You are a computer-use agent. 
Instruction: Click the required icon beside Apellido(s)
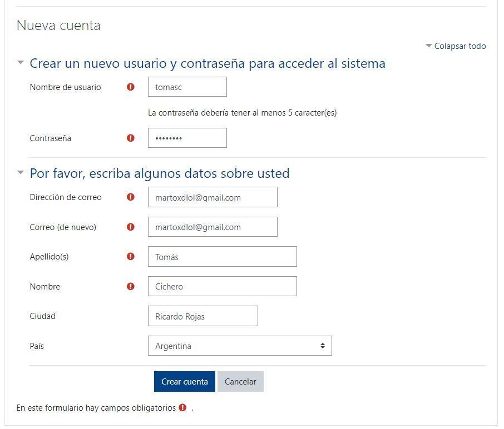coord(130,256)
